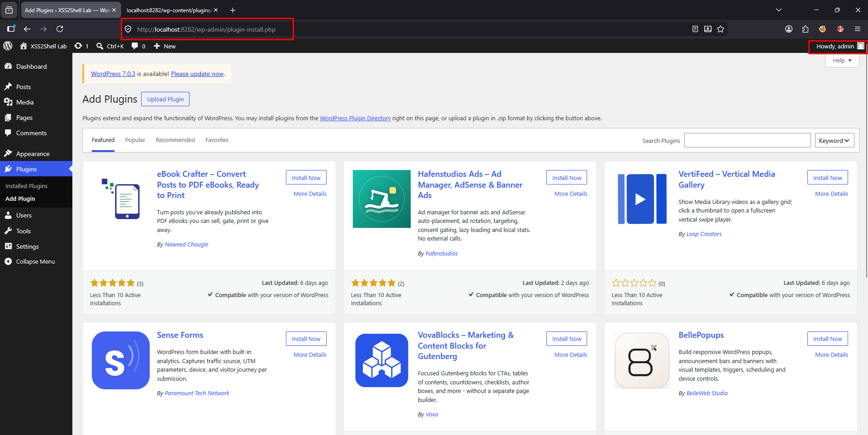Switch to the localhost:8282/wp-content/plugins browser tab
The image size is (868, 435).
tap(169, 10)
